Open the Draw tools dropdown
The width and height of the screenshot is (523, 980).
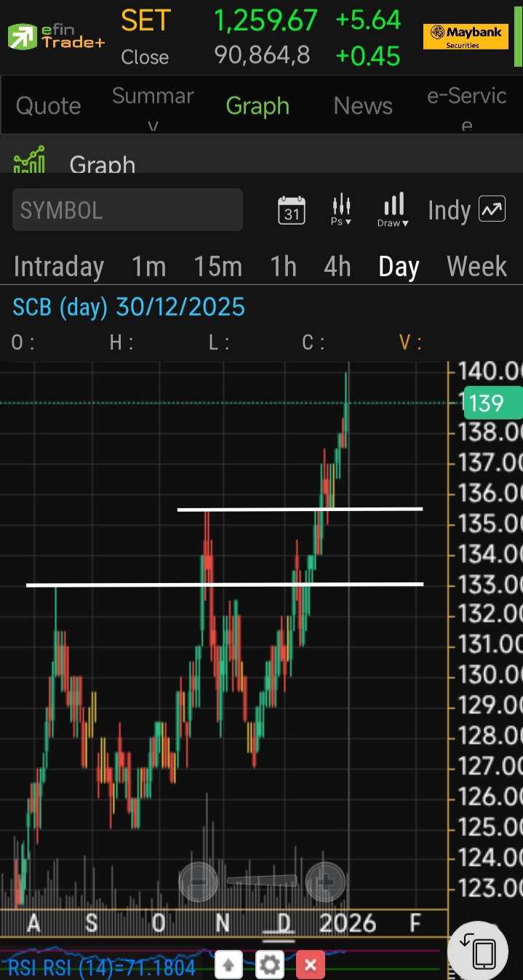[x=393, y=211]
